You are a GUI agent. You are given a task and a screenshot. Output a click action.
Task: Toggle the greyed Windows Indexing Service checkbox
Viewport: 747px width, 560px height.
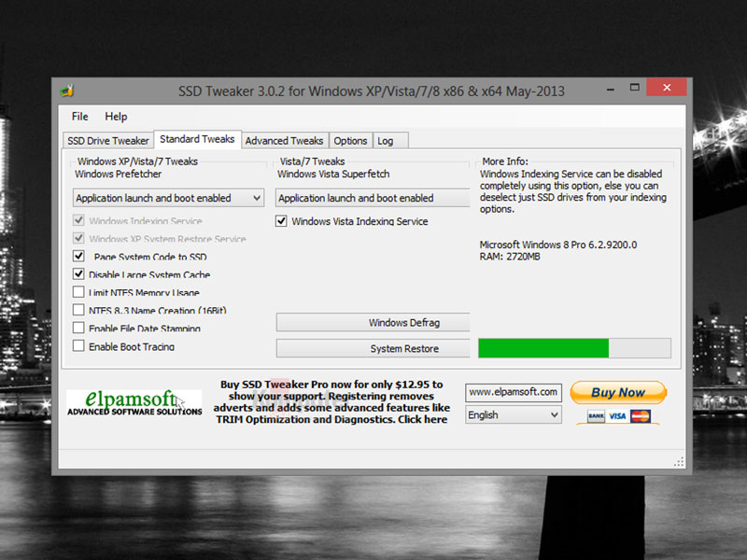[78, 220]
